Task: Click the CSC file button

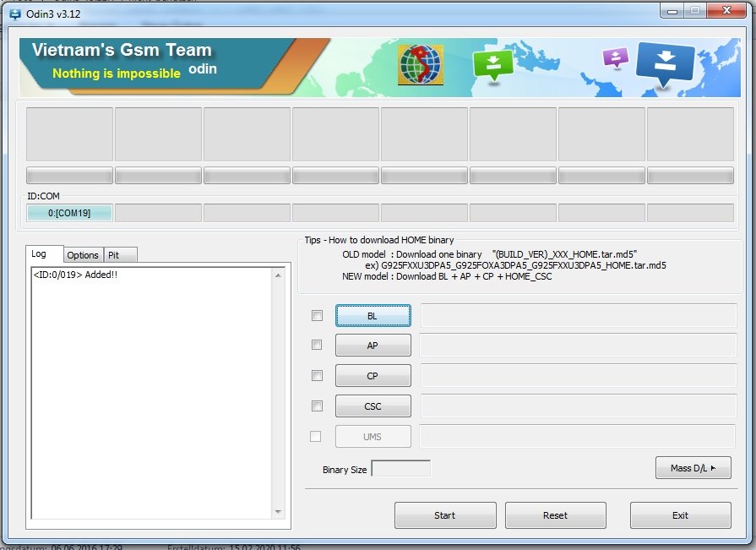Action: [x=373, y=406]
